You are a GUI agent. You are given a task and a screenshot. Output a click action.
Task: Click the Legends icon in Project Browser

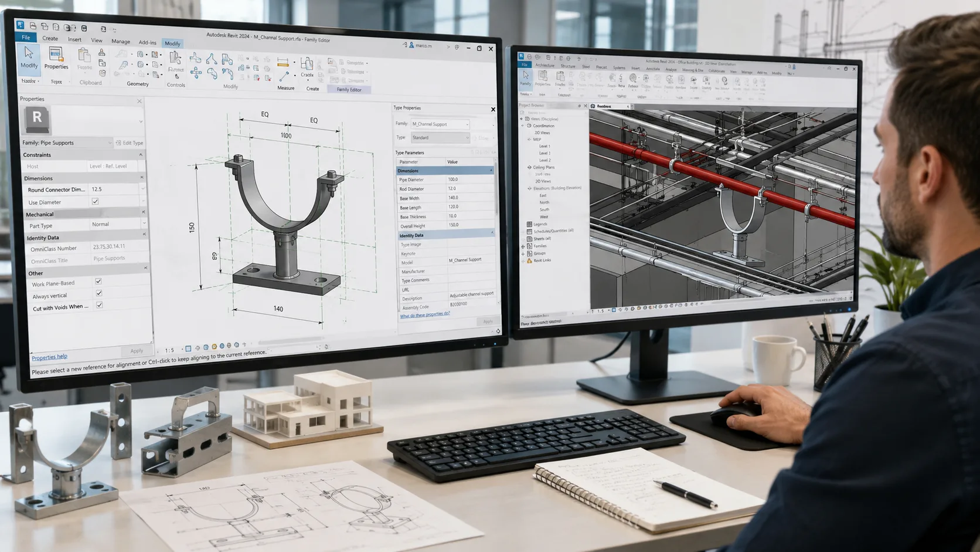[529, 224]
